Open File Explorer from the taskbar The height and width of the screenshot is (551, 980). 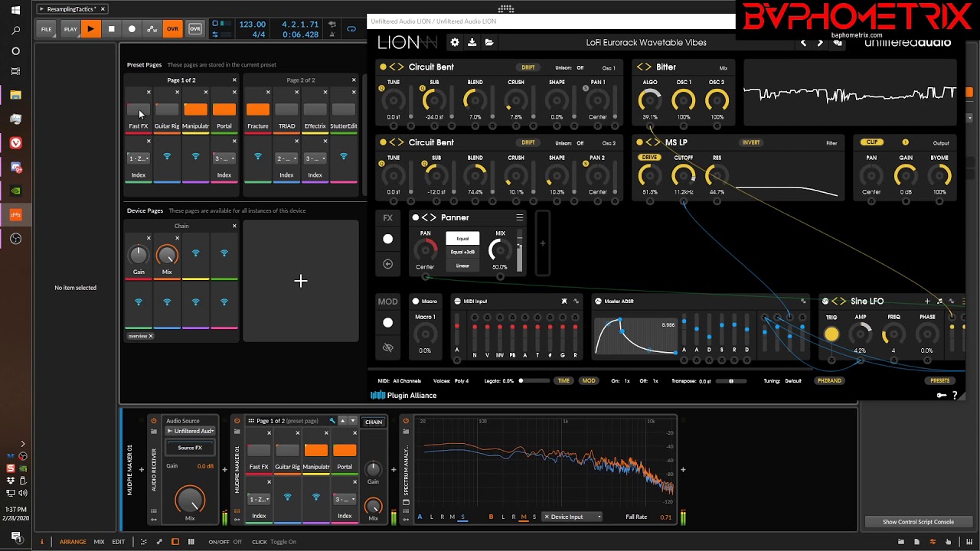click(15, 95)
